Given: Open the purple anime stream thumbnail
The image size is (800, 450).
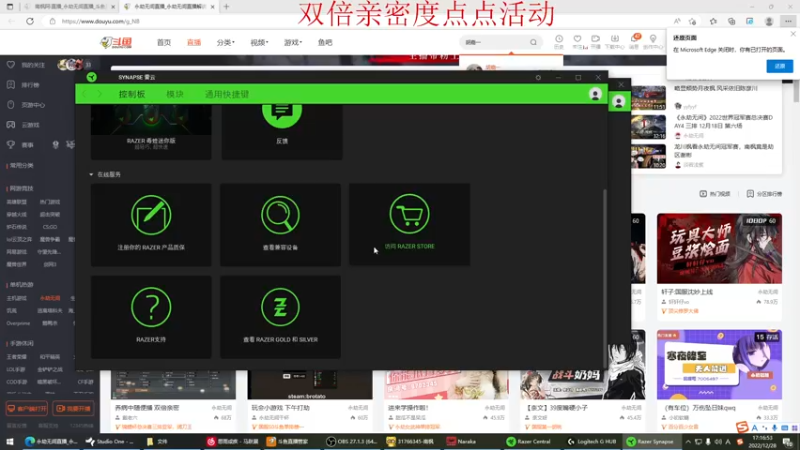Looking at the screenshot, I should pyautogui.click(x=719, y=364).
